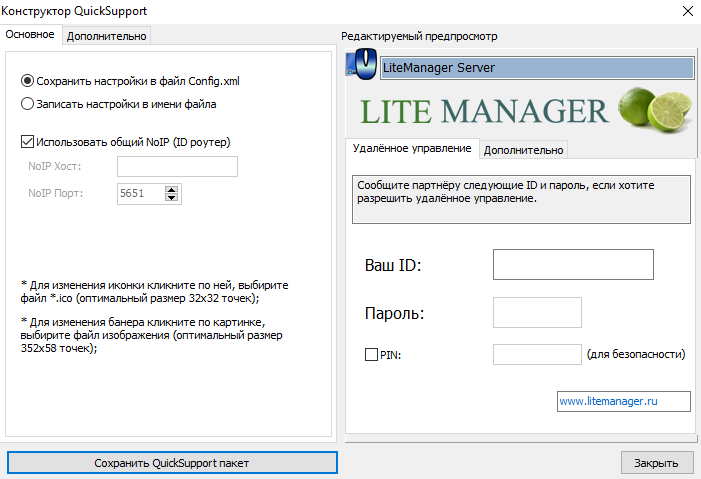Select 'Удалённое управление' preview tab
Screen dimensions: 701x479
tap(412, 148)
